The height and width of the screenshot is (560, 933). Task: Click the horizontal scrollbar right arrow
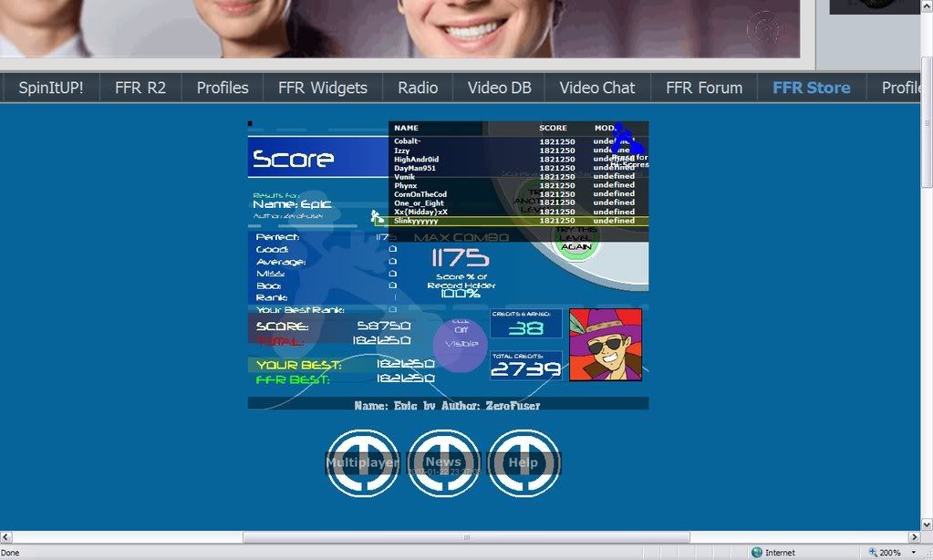coord(912,537)
